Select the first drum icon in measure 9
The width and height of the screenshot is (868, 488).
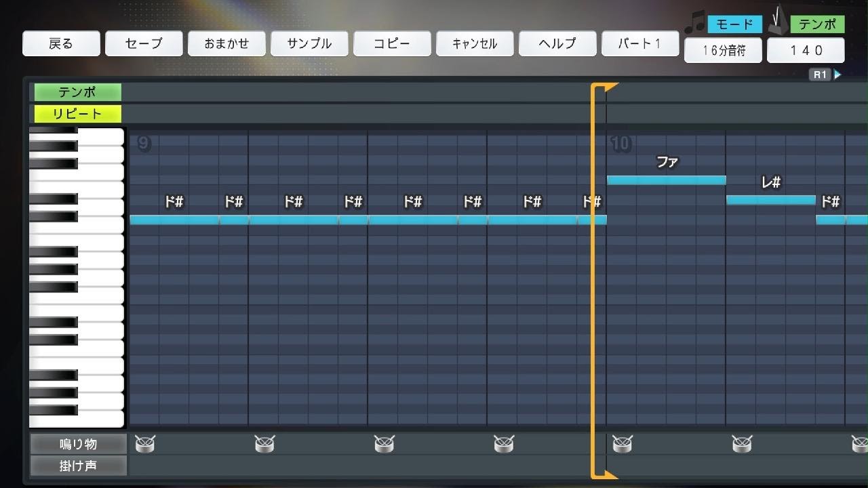pos(145,444)
